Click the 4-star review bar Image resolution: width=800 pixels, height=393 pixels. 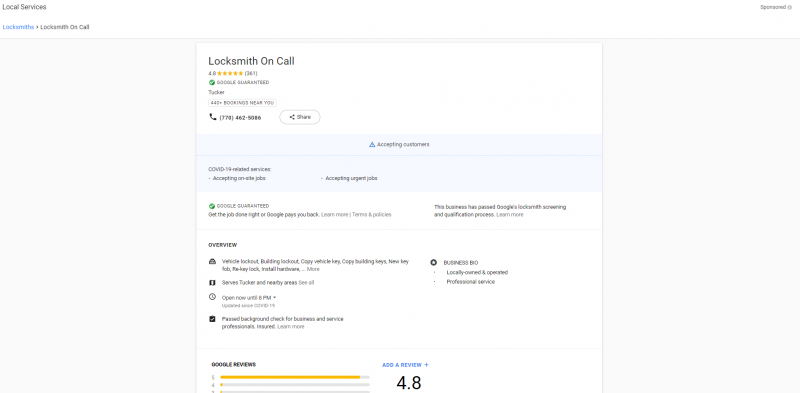tap(295, 385)
